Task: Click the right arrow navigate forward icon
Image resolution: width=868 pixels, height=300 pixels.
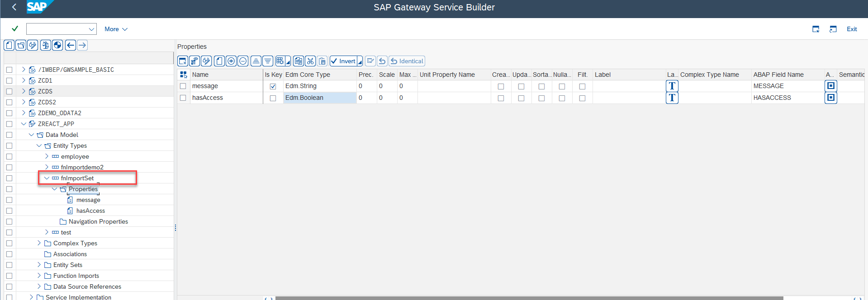Action: [82, 45]
